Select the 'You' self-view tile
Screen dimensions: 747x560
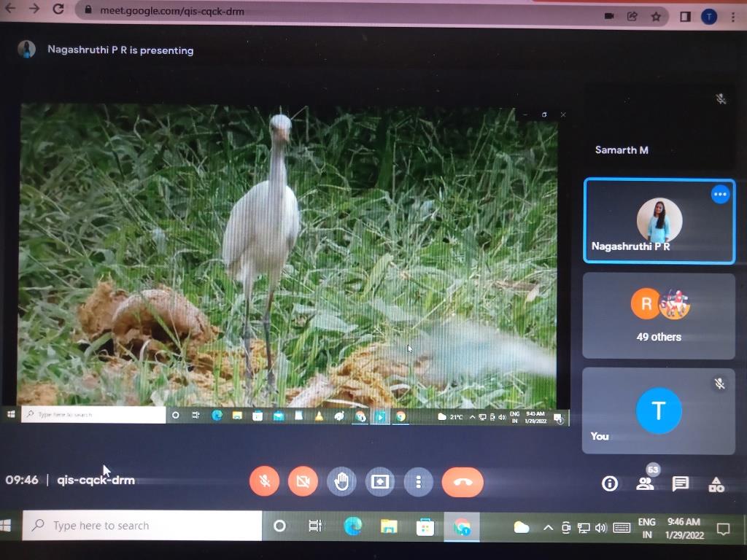[x=659, y=411]
